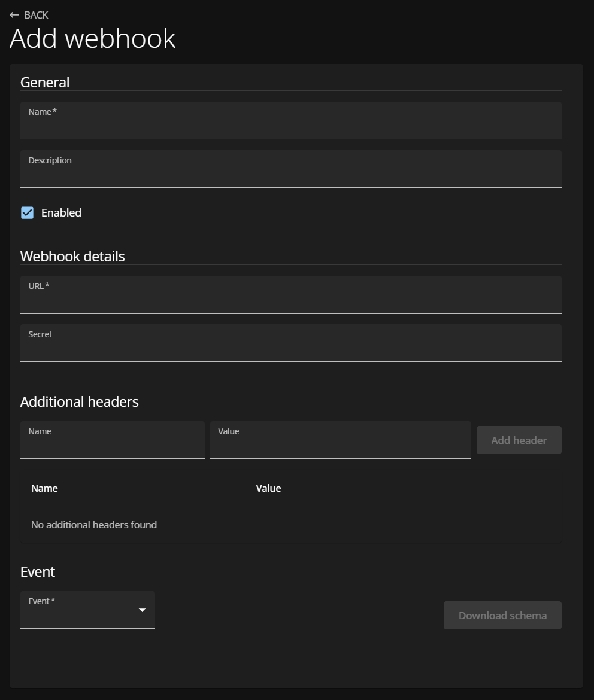Screen dimensions: 594x700
Task: Click the Add header button
Action: 519,440
